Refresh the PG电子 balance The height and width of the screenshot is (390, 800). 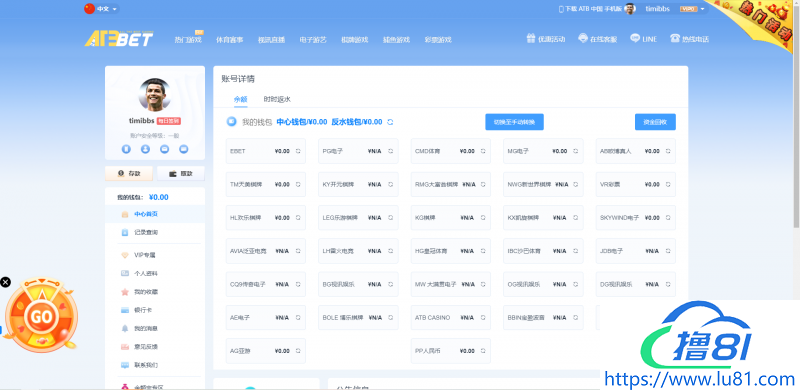pos(390,151)
